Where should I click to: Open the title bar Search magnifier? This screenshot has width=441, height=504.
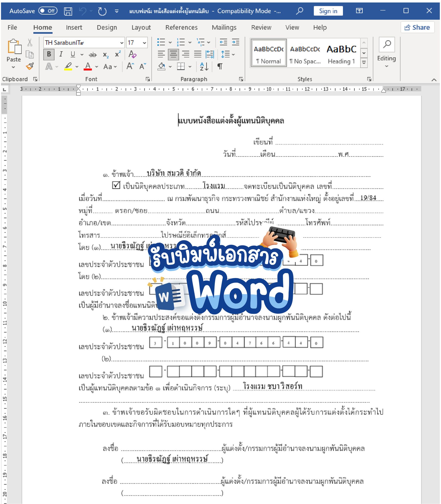pos(299,11)
